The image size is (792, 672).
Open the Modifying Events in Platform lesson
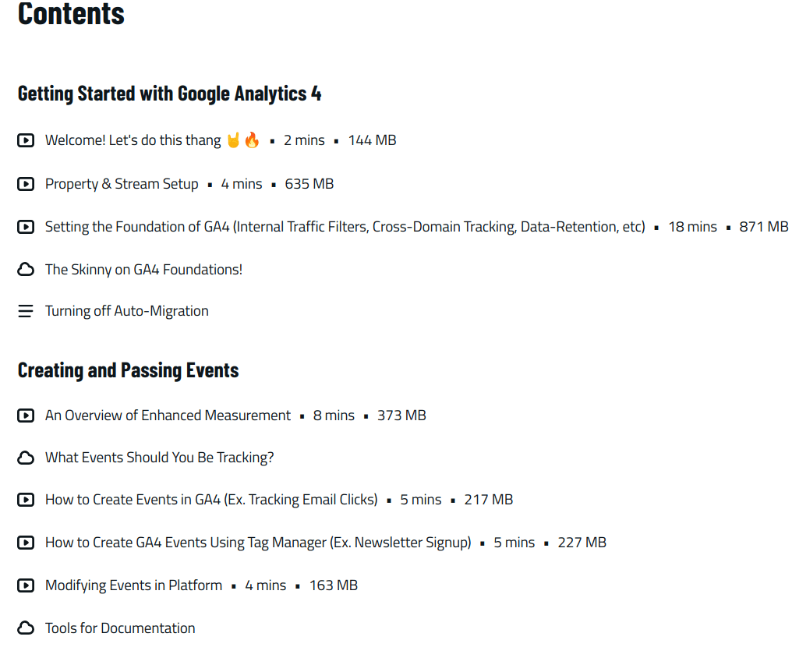coord(133,585)
